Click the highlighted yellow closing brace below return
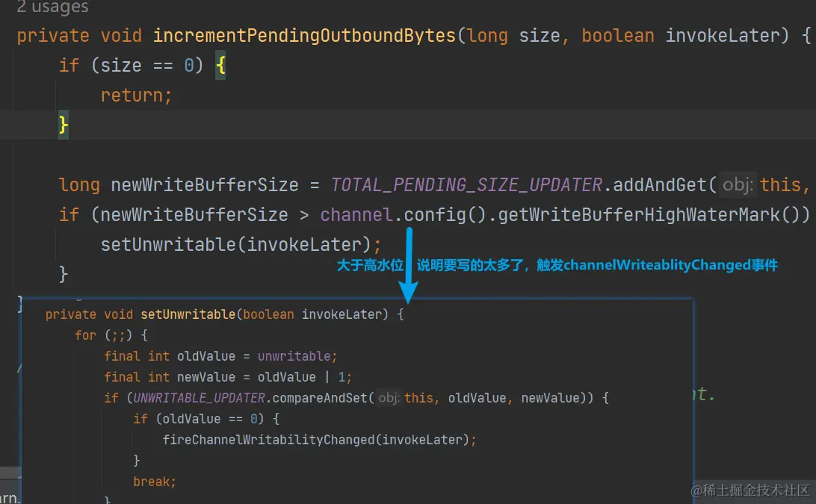 64,125
